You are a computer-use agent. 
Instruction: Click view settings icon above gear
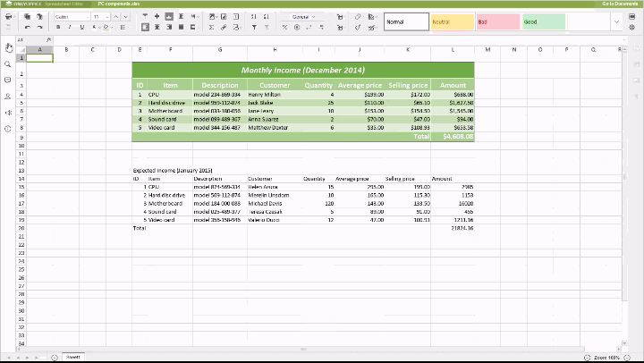(631, 17)
